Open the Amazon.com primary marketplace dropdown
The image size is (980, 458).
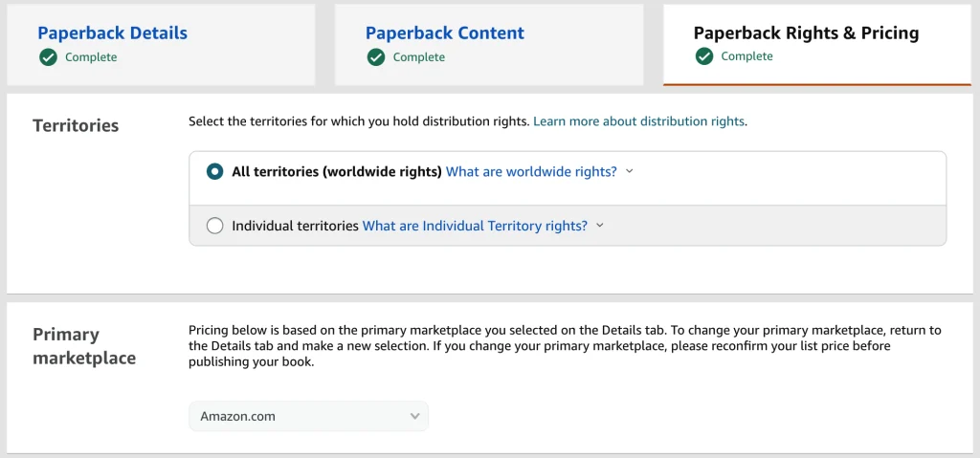pyautogui.click(x=309, y=416)
